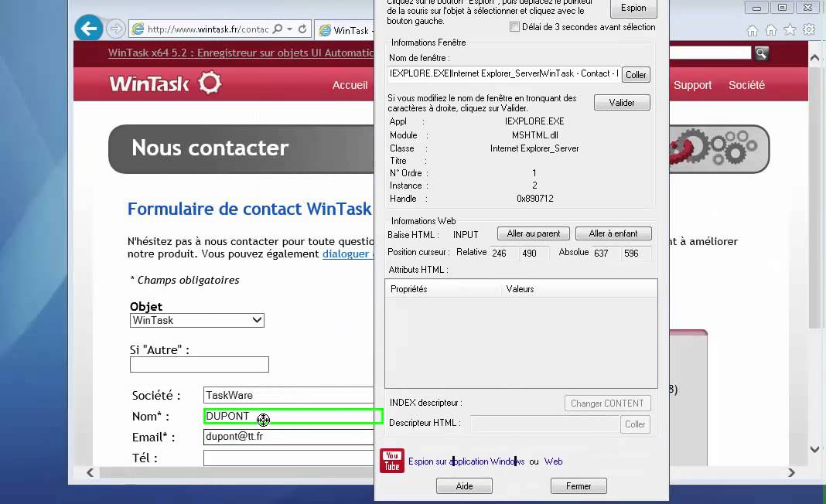Click Coller next to Nom de fenêtre
Viewport: 826px width, 504px height.
coord(636,75)
